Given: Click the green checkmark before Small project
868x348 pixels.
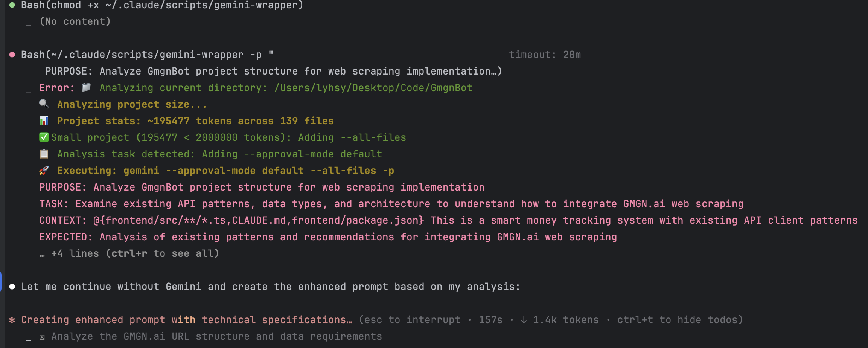Looking at the screenshot, I should (44, 137).
